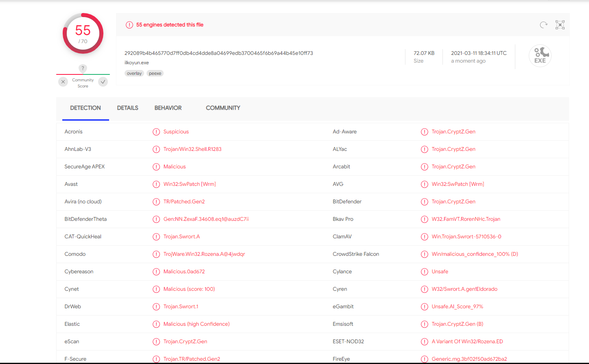The width and height of the screenshot is (589, 364).
Task: Click the Unsafe.AI_Score_97% eGambit result
Action: pos(458,307)
